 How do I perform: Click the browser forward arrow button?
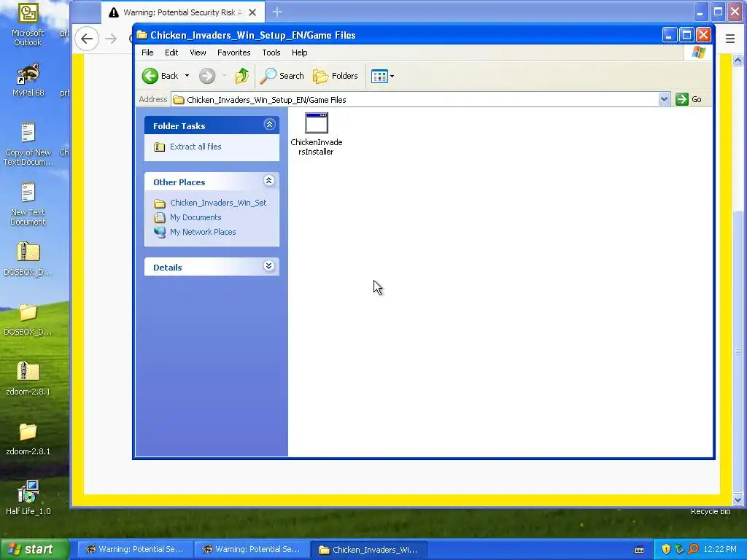111,39
